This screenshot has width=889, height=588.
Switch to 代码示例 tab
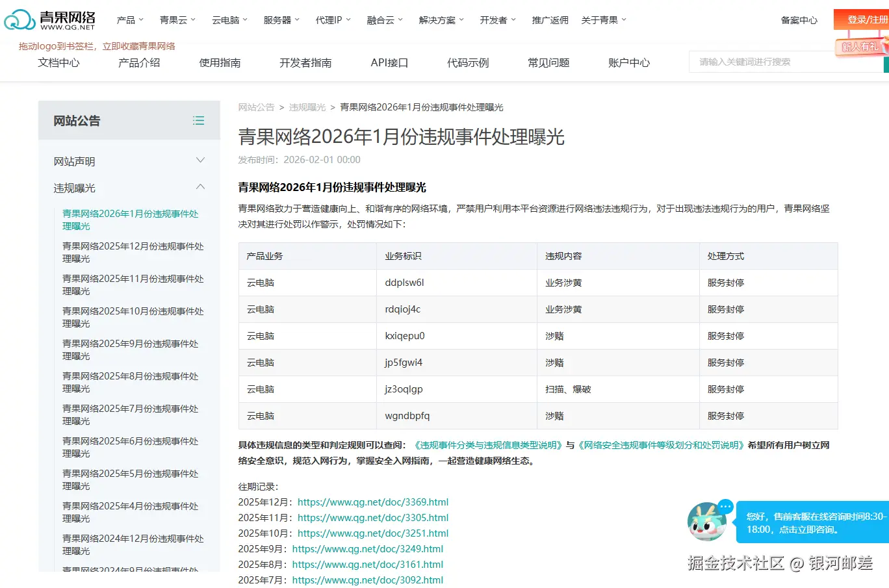pos(468,62)
